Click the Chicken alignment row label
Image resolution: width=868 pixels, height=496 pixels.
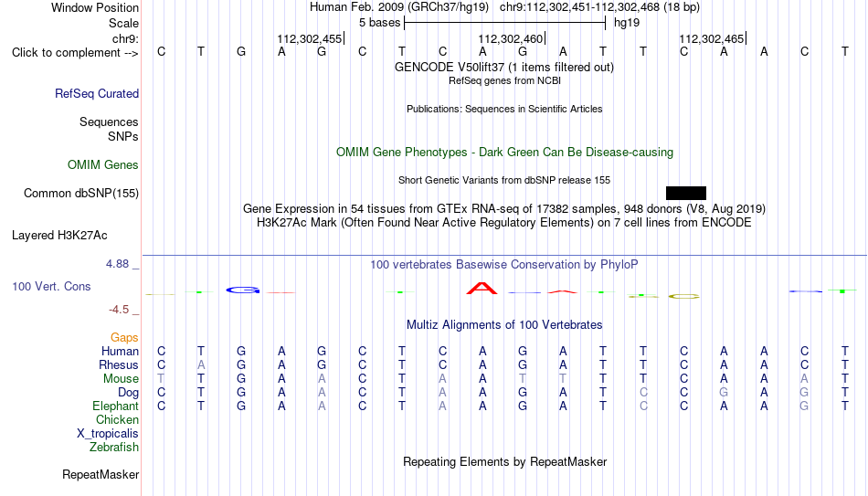[x=117, y=420]
